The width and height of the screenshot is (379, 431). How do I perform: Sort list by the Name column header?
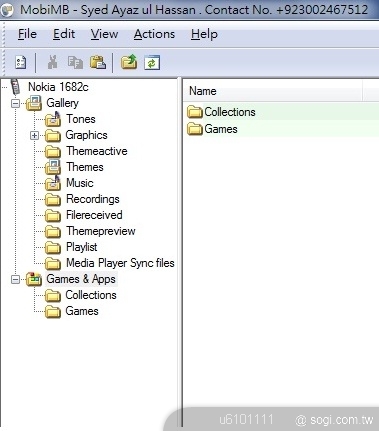272,91
